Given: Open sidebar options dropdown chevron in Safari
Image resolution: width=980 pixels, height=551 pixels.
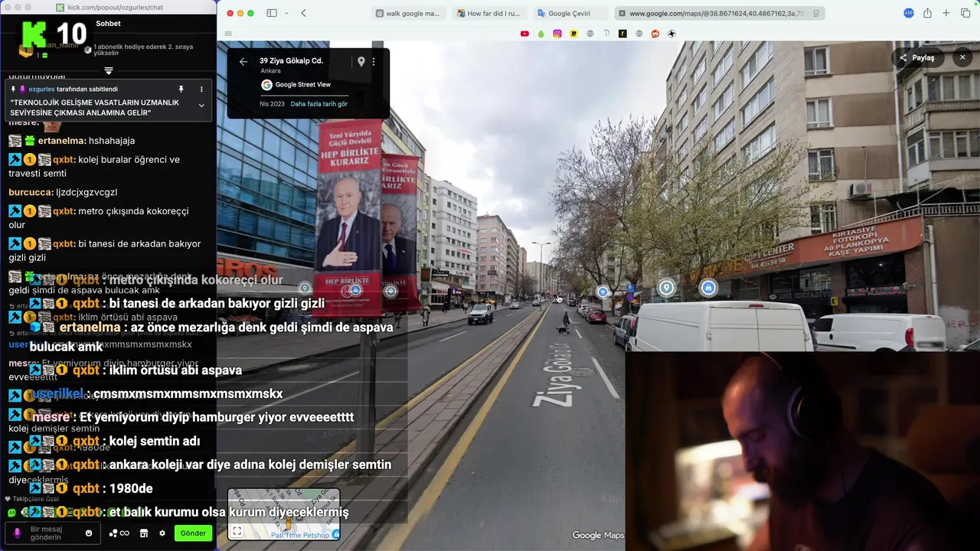Looking at the screenshot, I should coord(286,13).
